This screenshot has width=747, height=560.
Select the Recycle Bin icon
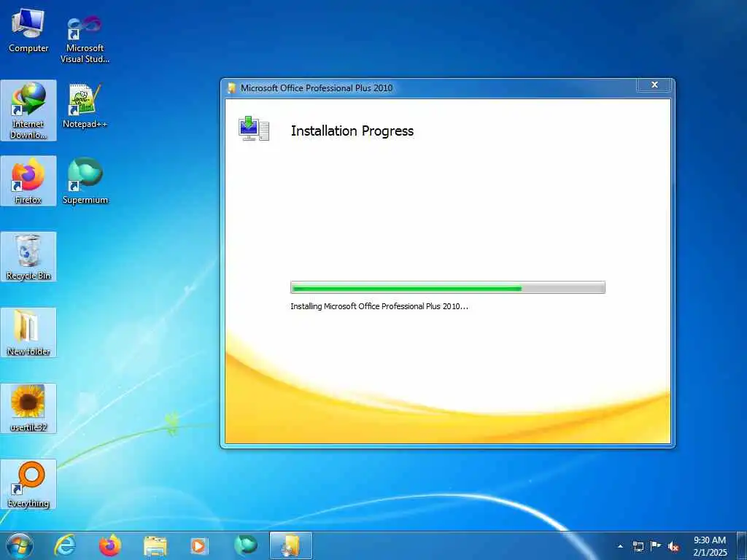28,257
